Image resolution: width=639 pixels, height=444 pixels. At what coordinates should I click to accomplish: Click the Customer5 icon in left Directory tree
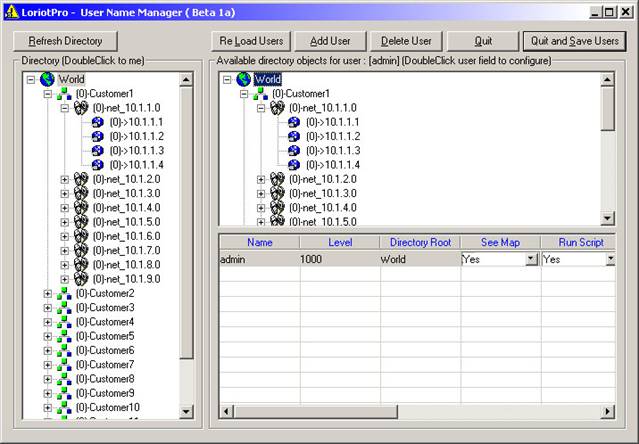64,336
